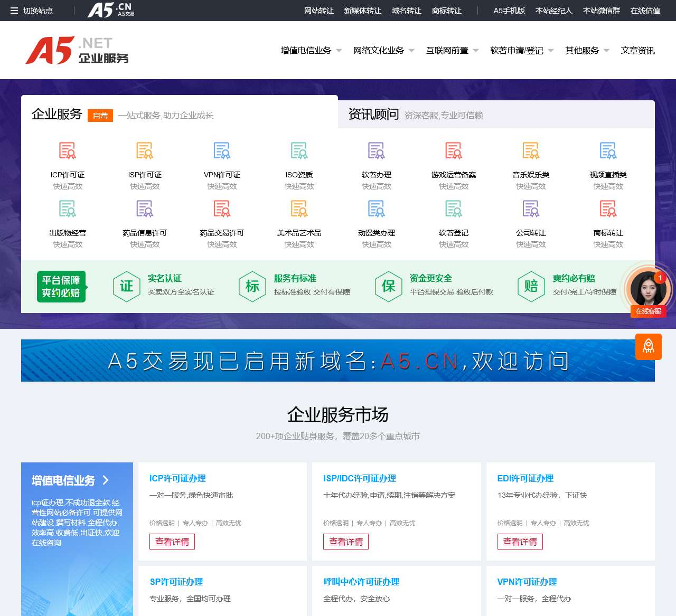Open the 文章资讯 menu item

[637, 51]
